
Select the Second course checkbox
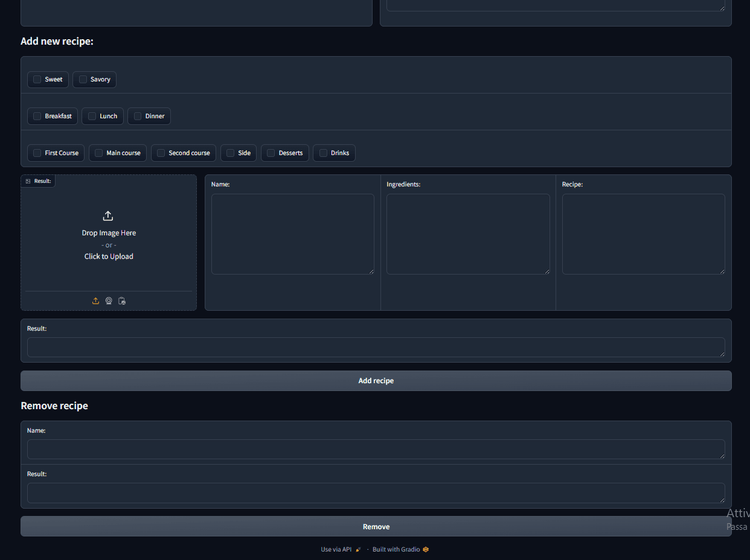point(161,153)
